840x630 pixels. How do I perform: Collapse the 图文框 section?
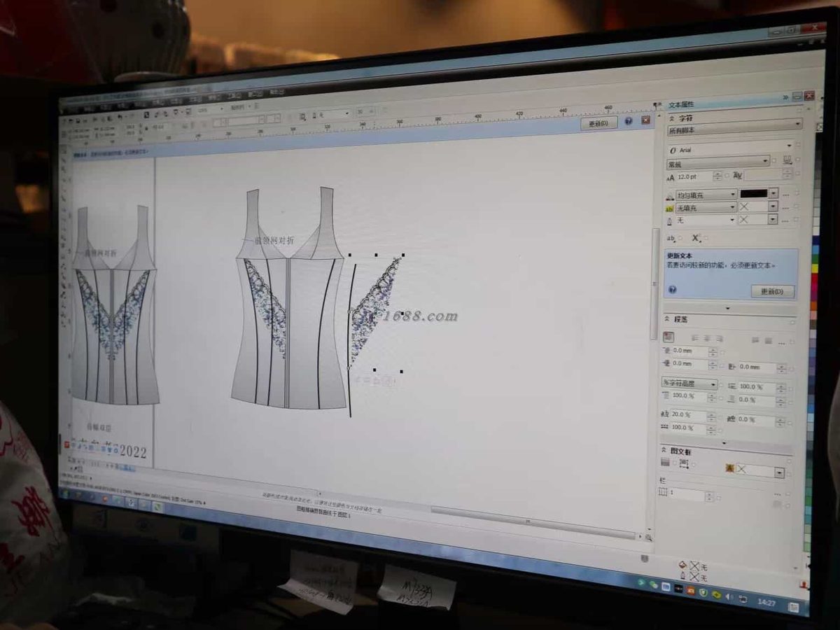click(664, 449)
